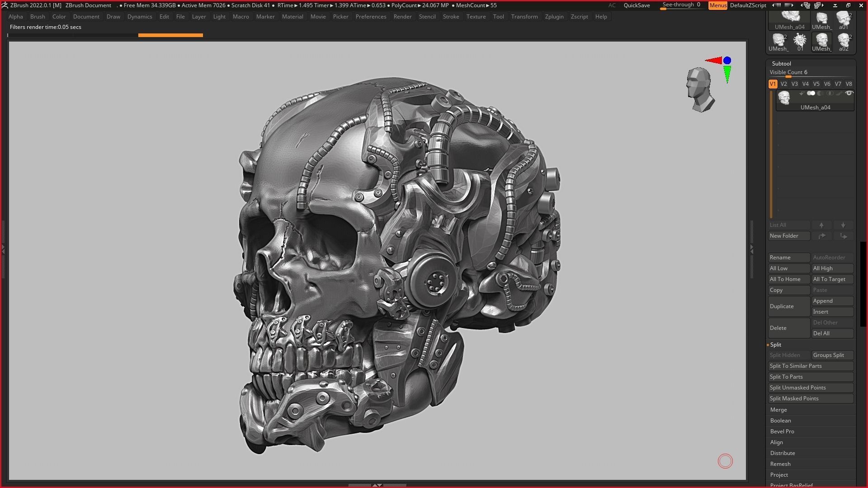Click the ZBrush logo icon in title bar
This screenshot has width=868, height=488.
pos(5,5)
